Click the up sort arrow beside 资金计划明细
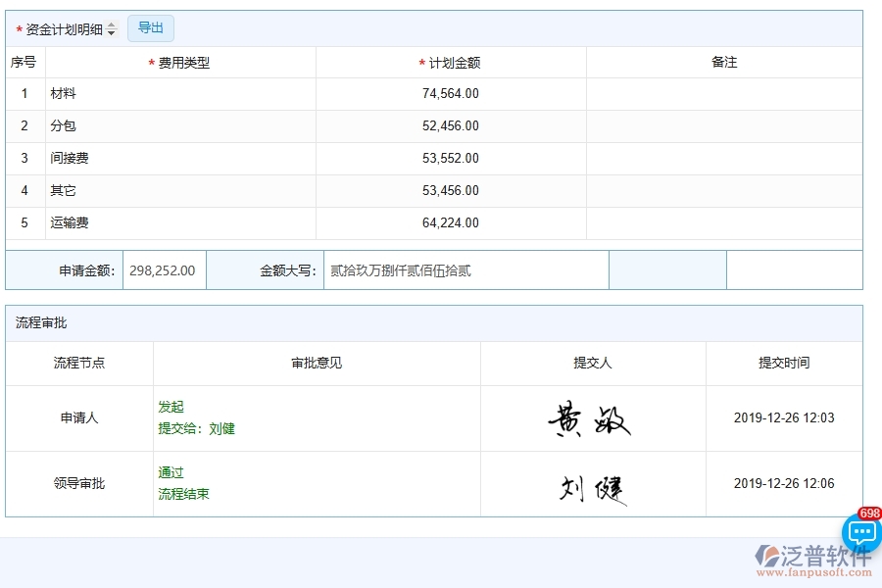The width and height of the screenshot is (882, 588). [112, 24]
